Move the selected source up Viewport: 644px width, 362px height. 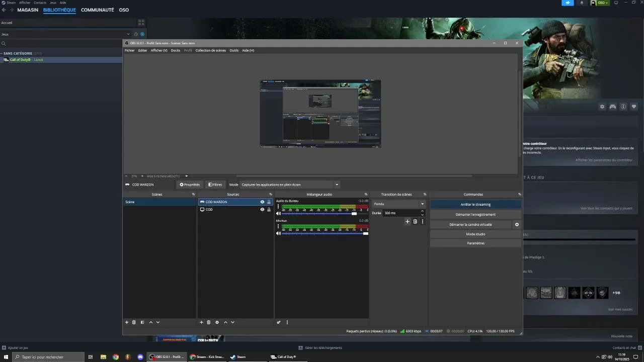pos(225,322)
